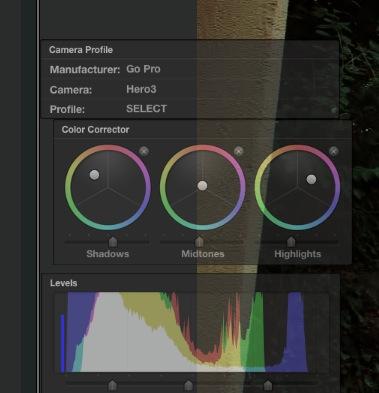Click the Levels white point handle
The image size is (379, 393).
point(268,386)
